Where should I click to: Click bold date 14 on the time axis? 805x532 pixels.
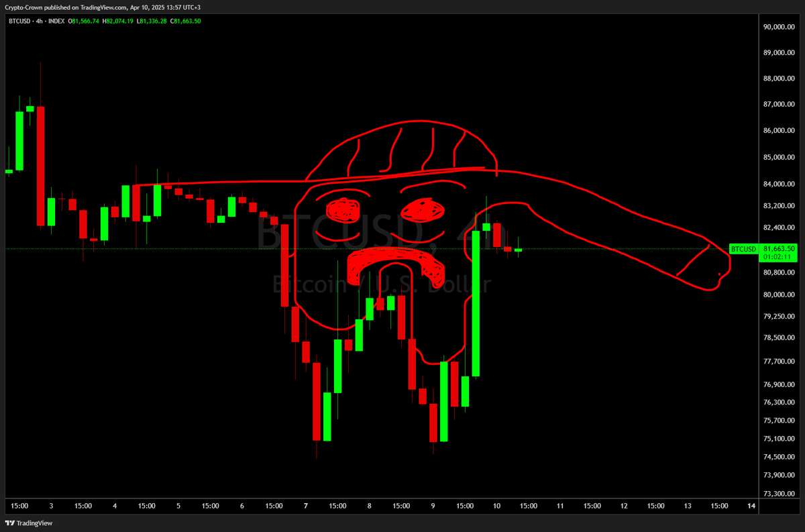pos(751,506)
